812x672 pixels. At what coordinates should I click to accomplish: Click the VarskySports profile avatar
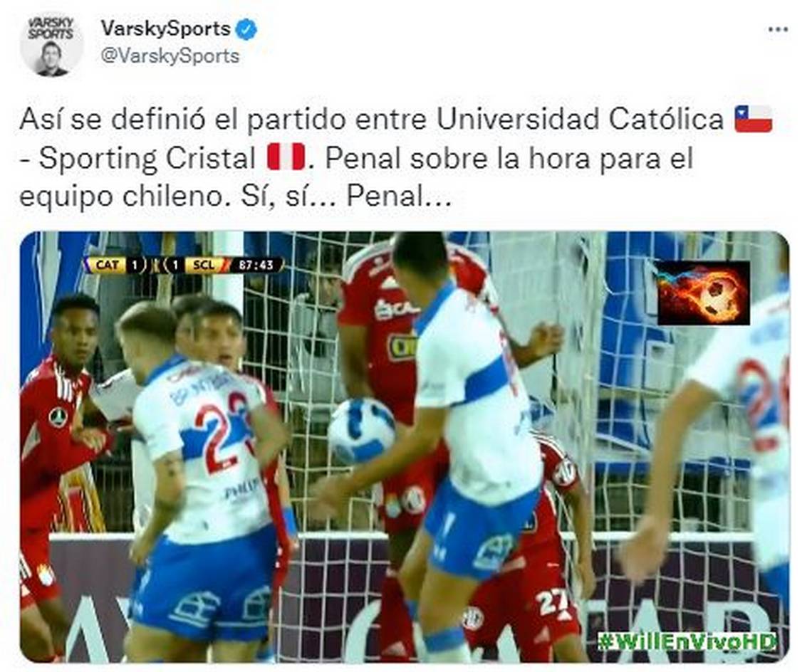51,45
